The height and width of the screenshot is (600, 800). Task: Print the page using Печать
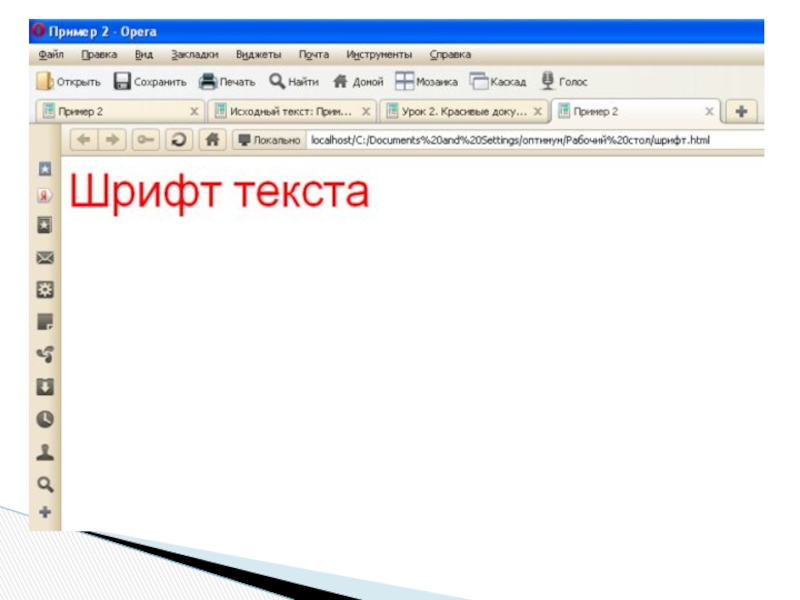(x=227, y=82)
